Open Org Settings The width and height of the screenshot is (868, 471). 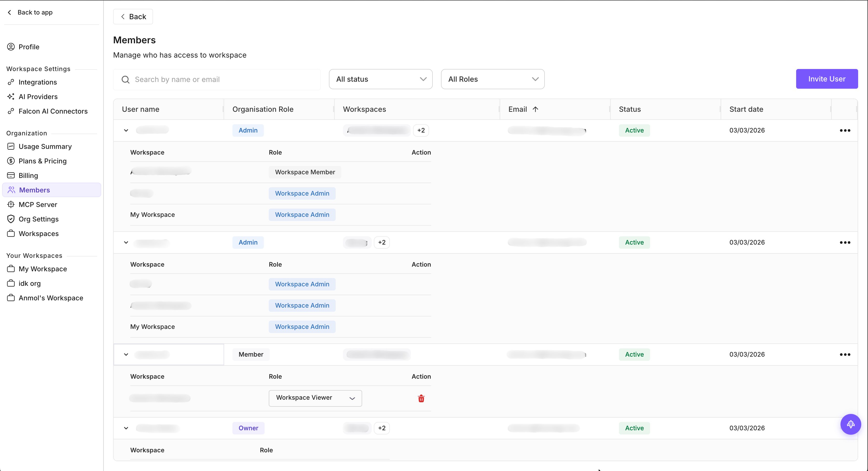click(39, 219)
